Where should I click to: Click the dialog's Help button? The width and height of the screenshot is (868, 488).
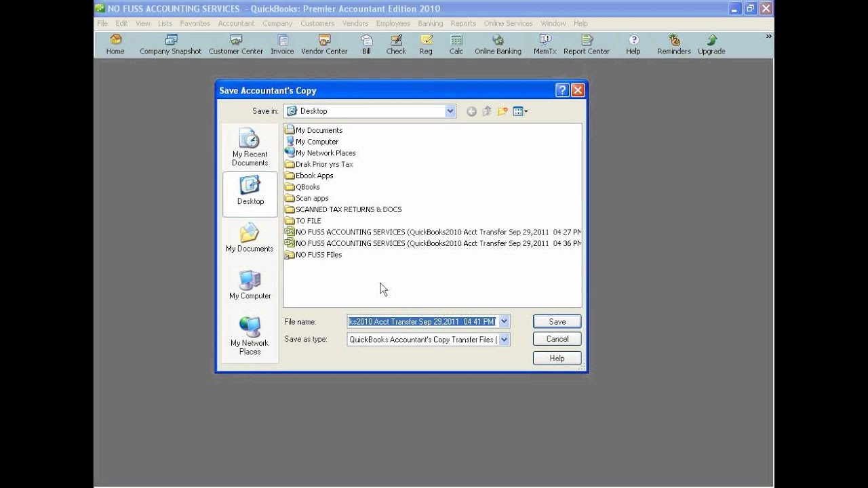557,358
